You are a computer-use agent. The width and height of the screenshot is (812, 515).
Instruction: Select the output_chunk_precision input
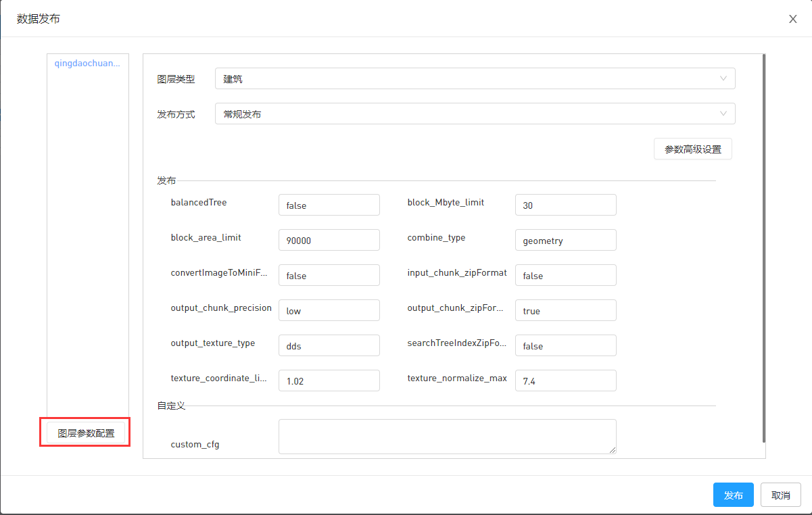(329, 310)
